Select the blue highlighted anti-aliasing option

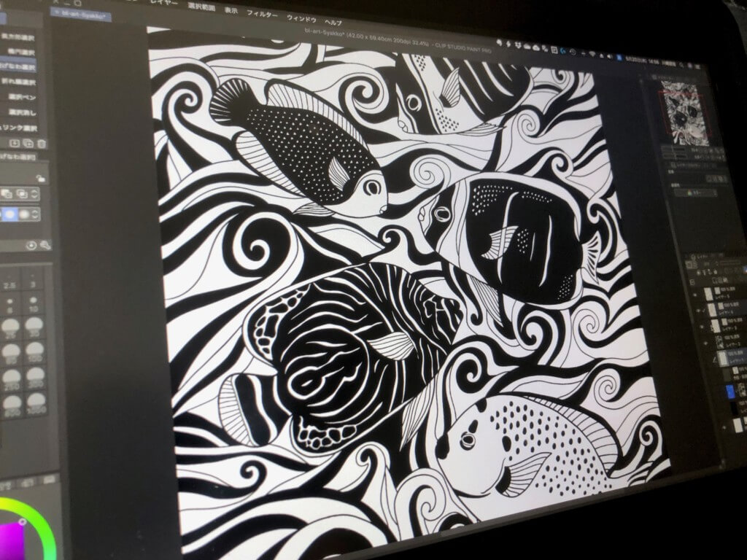click(x=10, y=216)
